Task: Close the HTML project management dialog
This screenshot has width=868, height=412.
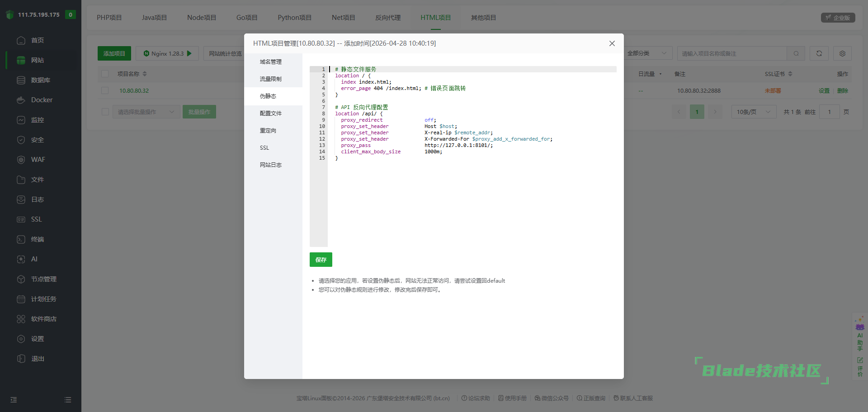Action: [x=612, y=43]
